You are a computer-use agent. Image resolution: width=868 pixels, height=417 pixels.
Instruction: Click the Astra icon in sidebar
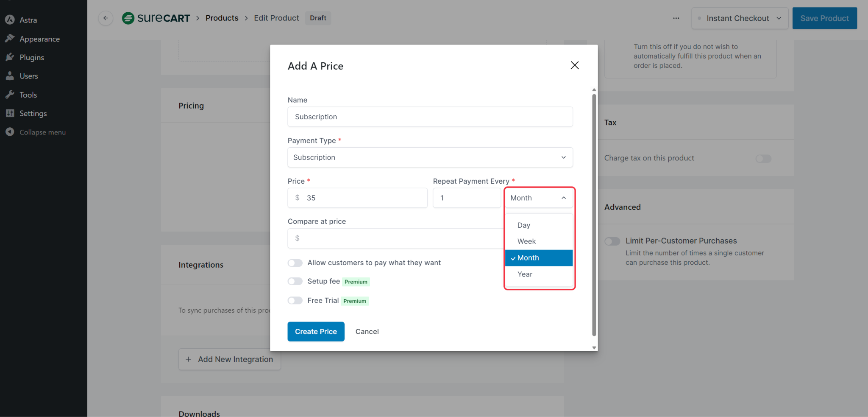pos(10,20)
